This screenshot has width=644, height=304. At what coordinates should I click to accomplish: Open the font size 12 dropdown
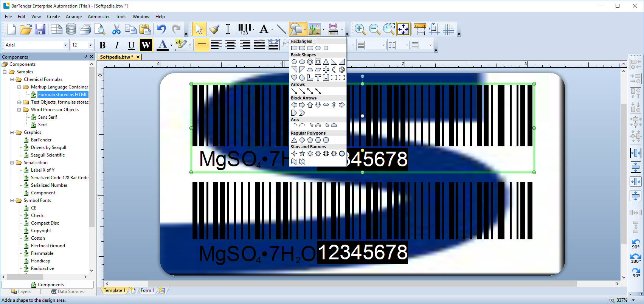click(x=90, y=45)
